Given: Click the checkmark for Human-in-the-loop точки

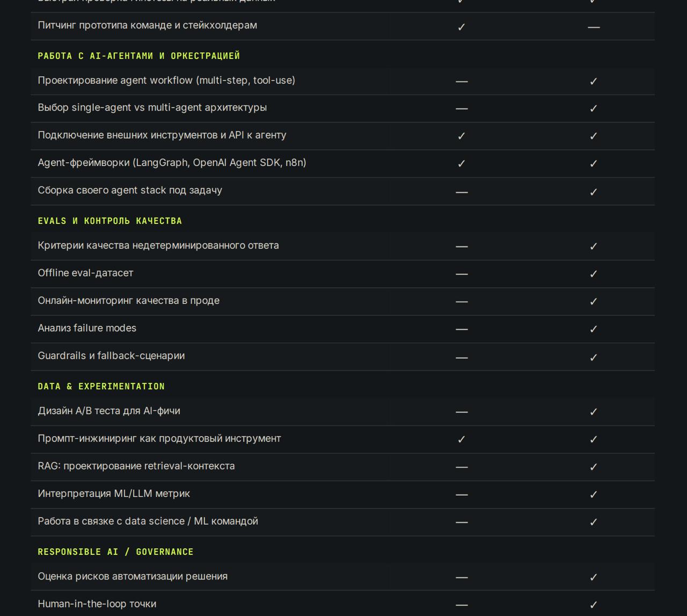Looking at the screenshot, I should click(594, 605).
